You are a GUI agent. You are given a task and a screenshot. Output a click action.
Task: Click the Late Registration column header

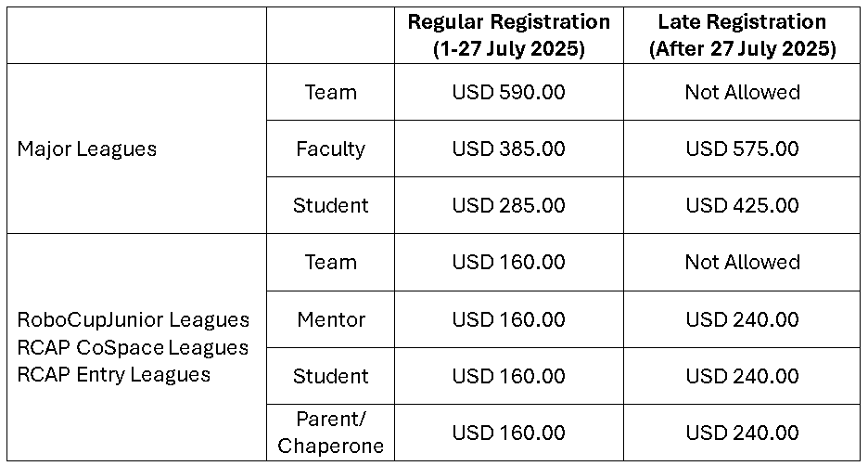point(742,35)
